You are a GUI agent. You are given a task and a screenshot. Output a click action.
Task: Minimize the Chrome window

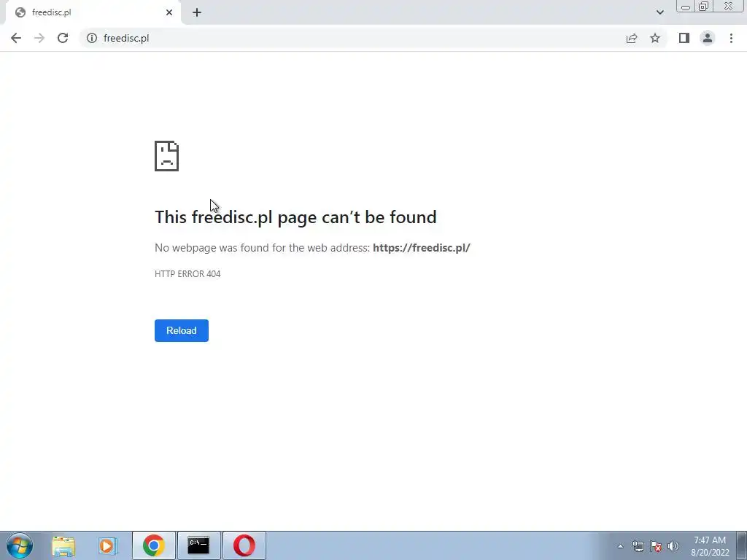click(686, 6)
